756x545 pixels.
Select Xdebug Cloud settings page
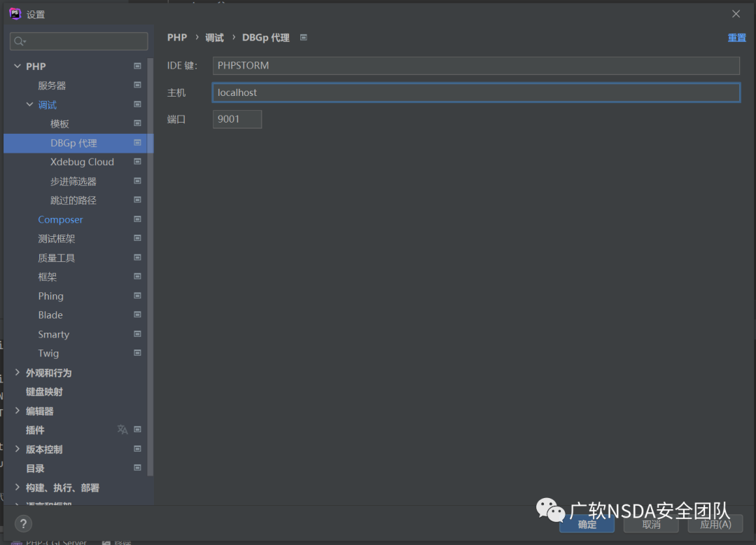tap(82, 162)
